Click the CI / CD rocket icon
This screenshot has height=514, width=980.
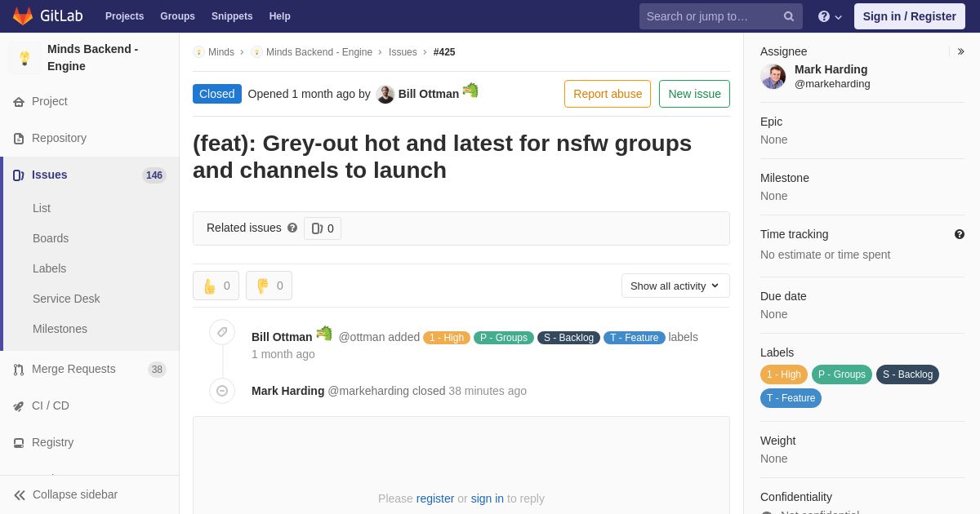coord(19,406)
